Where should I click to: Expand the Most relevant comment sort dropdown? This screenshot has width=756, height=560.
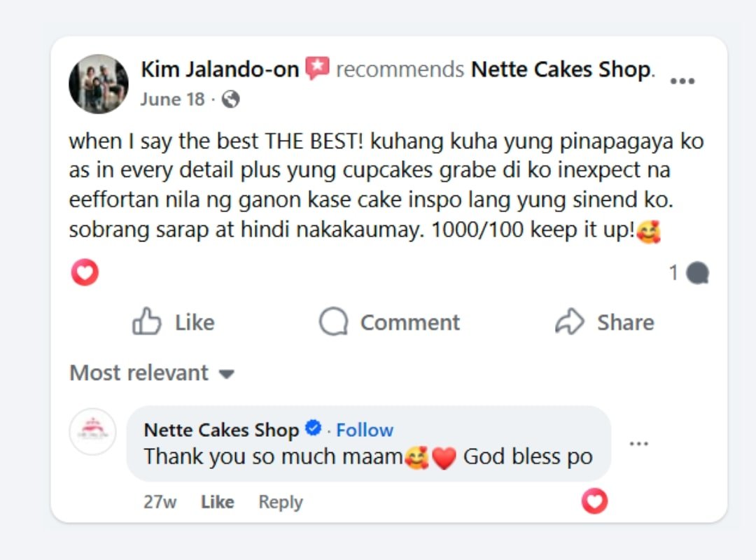pyautogui.click(x=151, y=372)
